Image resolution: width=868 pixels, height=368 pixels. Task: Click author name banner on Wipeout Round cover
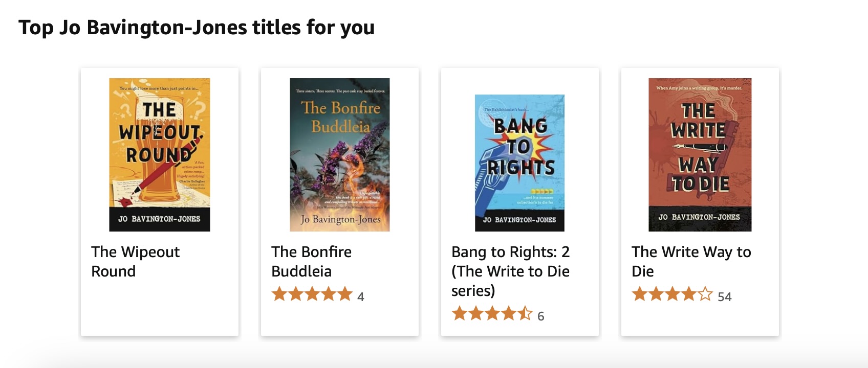159,219
